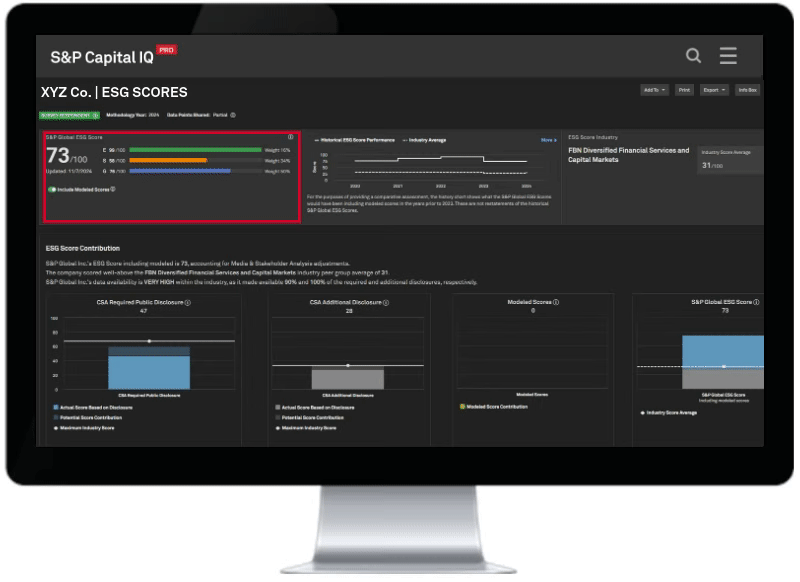Click info icon by CSA Additional Disclosure
This screenshot has height=582, width=800.
point(386,301)
